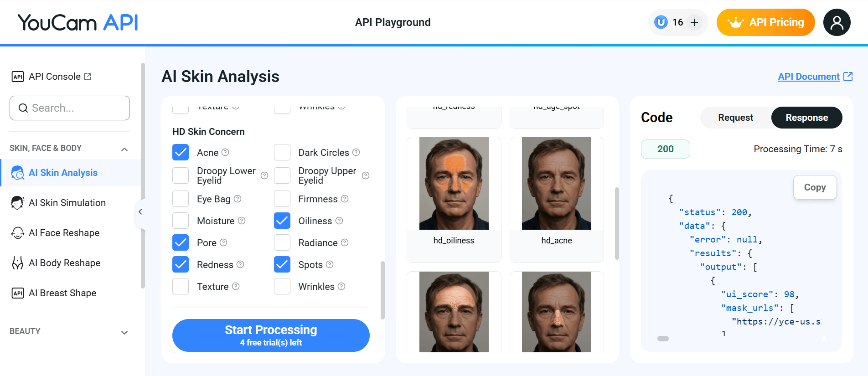
Task: Click the horizontal scrollbar in code box
Action: 663,339
